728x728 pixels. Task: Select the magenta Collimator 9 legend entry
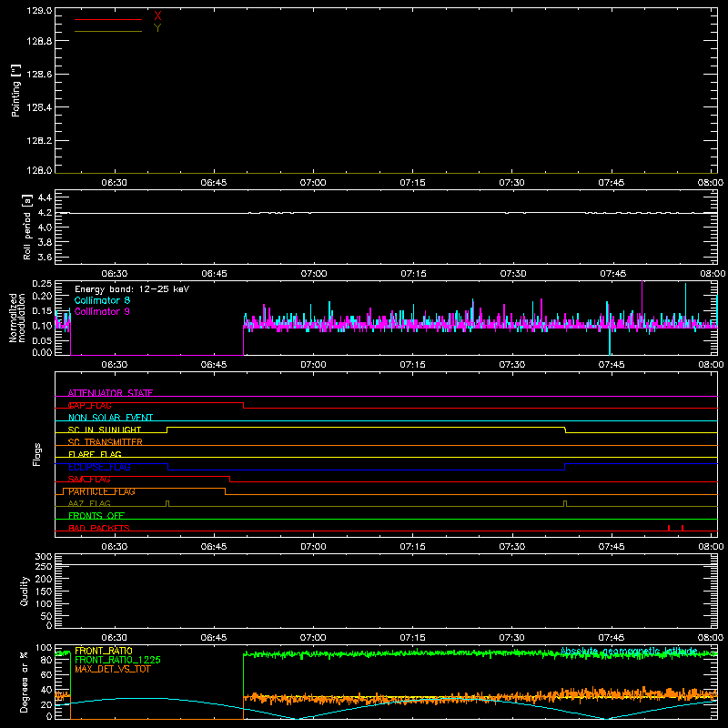pyautogui.click(x=102, y=311)
